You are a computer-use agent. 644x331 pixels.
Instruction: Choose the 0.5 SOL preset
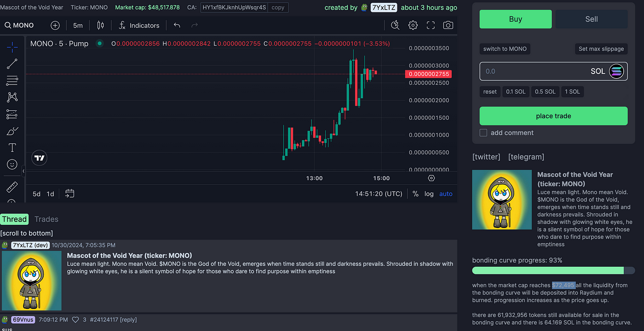click(x=545, y=91)
